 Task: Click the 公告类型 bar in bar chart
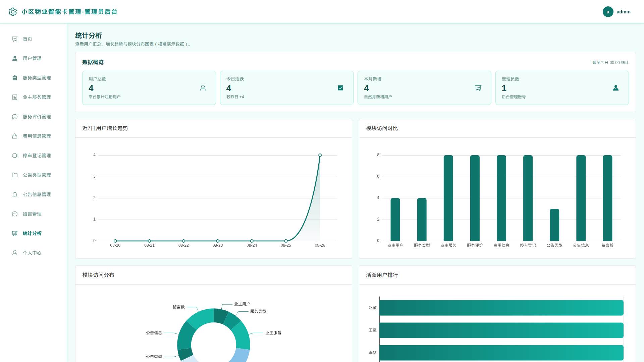tap(554, 225)
